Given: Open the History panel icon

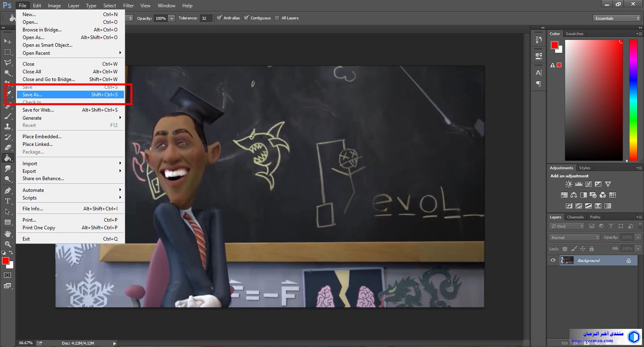Looking at the screenshot, I should click(x=539, y=39).
